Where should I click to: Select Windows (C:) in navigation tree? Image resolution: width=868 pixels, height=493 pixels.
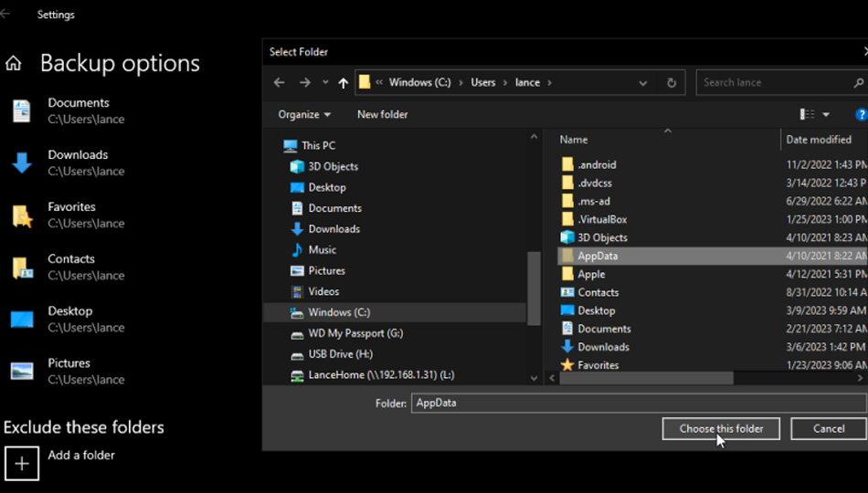[x=338, y=312]
